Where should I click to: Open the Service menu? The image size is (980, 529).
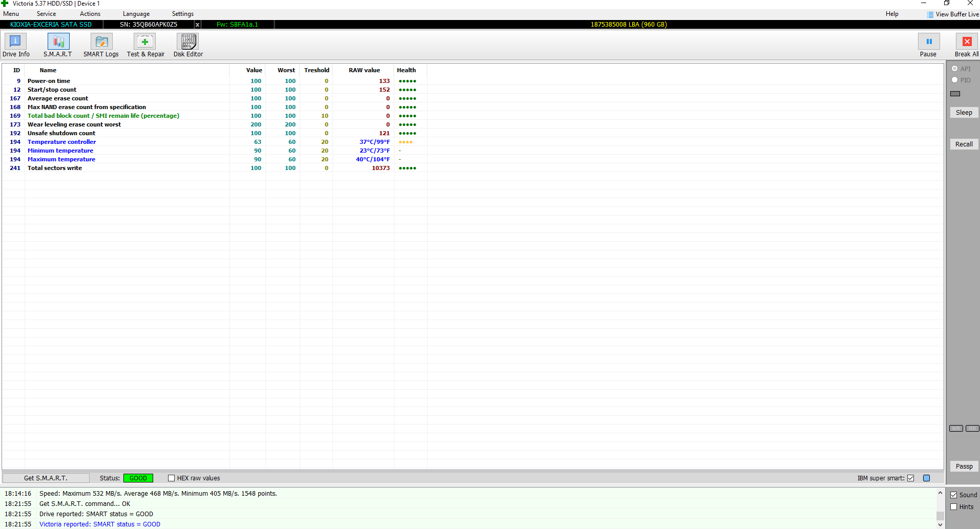click(x=46, y=14)
